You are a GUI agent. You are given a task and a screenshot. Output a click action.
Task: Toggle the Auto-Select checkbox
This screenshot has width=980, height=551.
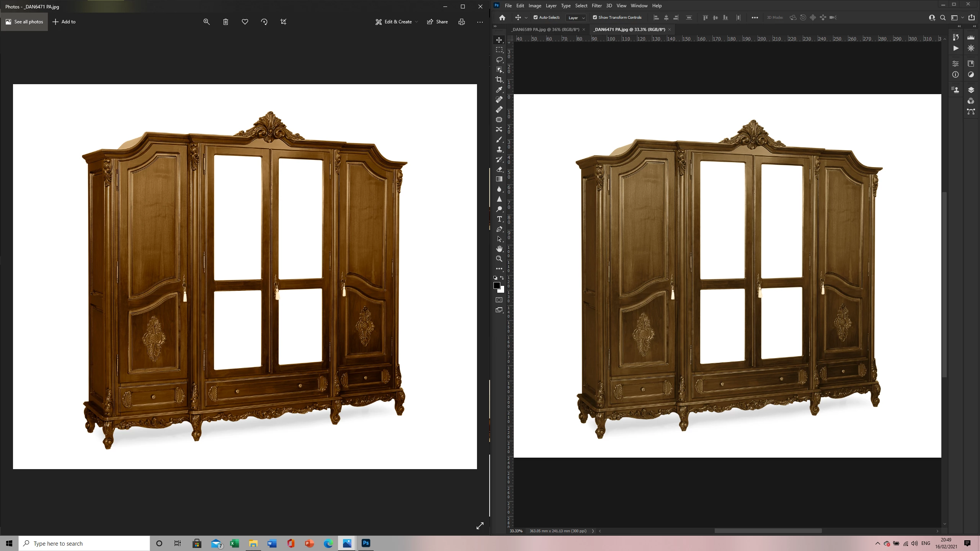tap(536, 17)
